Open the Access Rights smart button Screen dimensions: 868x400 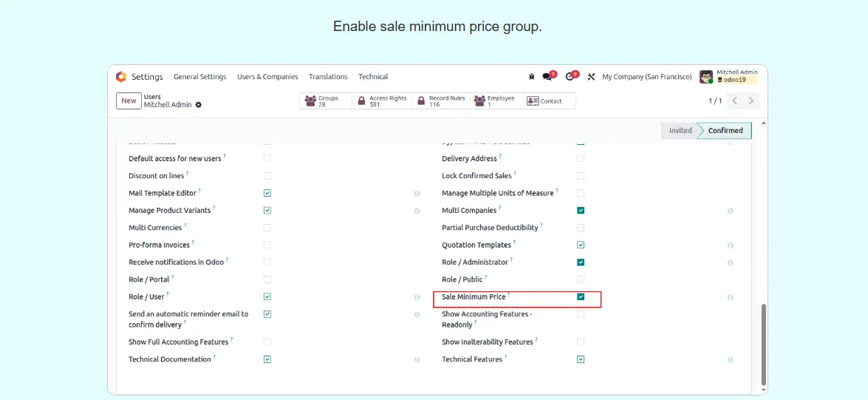[x=381, y=101]
